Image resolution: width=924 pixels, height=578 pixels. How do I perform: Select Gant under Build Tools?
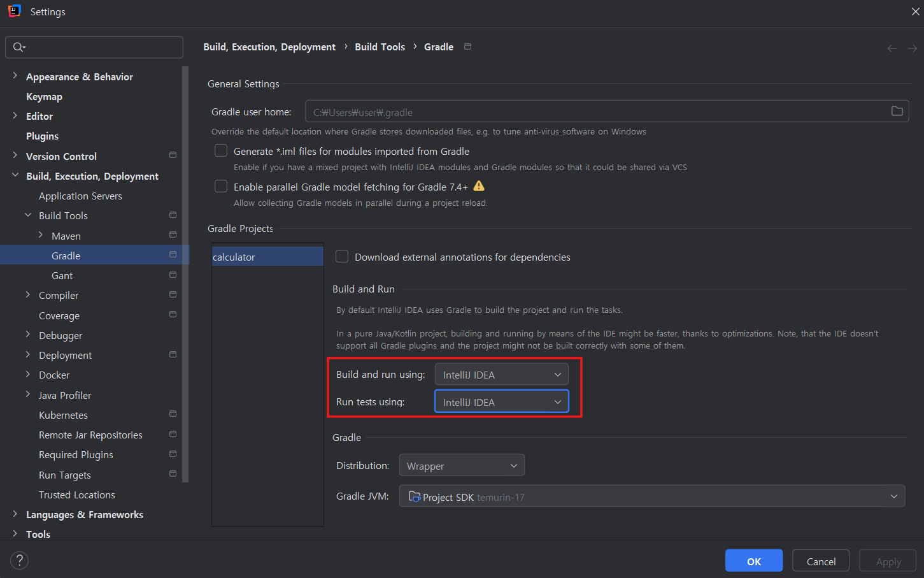pos(62,275)
